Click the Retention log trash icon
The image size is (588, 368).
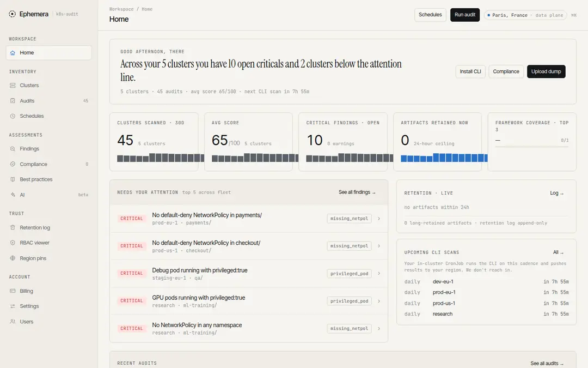[x=13, y=227]
